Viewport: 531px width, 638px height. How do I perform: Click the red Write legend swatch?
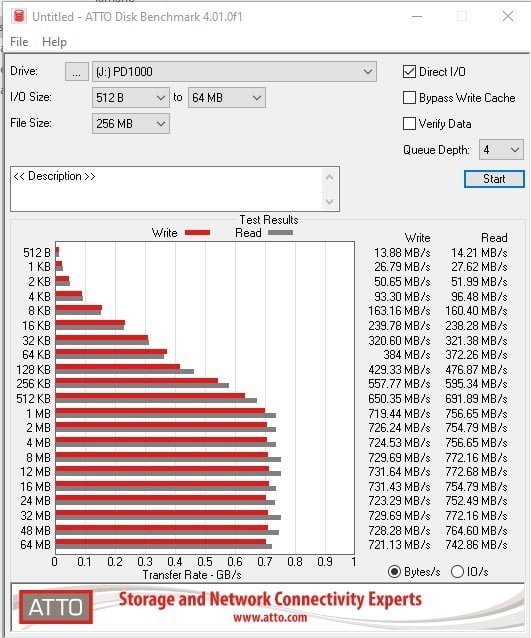pyautogui.click(x=197, y=233)
